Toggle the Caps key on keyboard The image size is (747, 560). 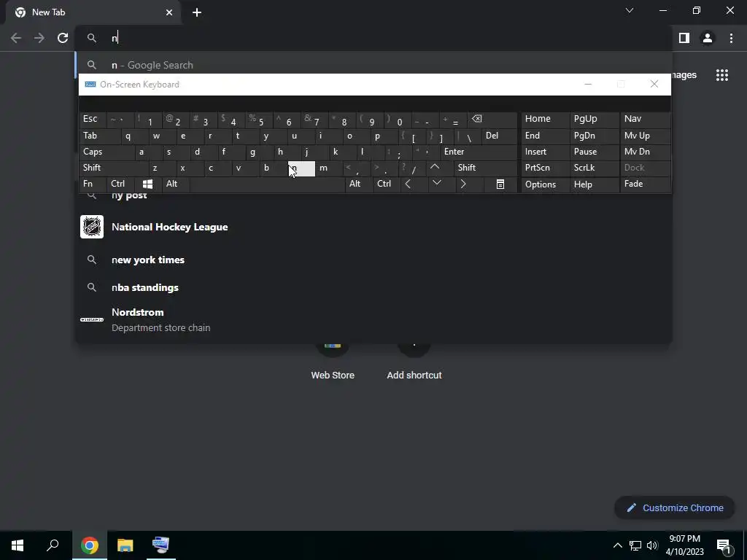tap(107, 152)
